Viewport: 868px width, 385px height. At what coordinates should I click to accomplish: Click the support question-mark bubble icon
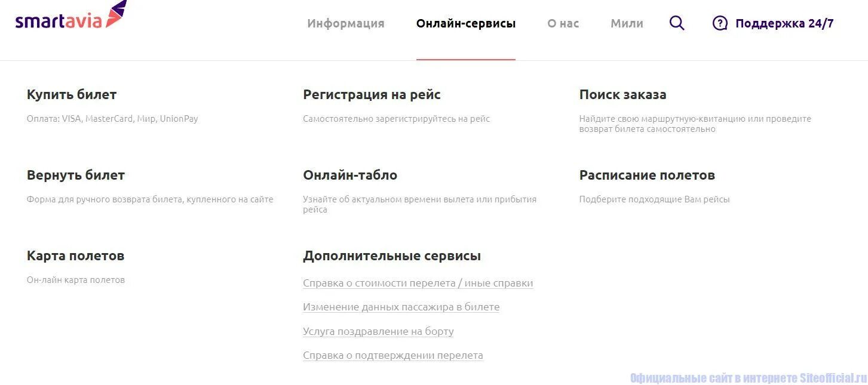[x=720, y=23]
